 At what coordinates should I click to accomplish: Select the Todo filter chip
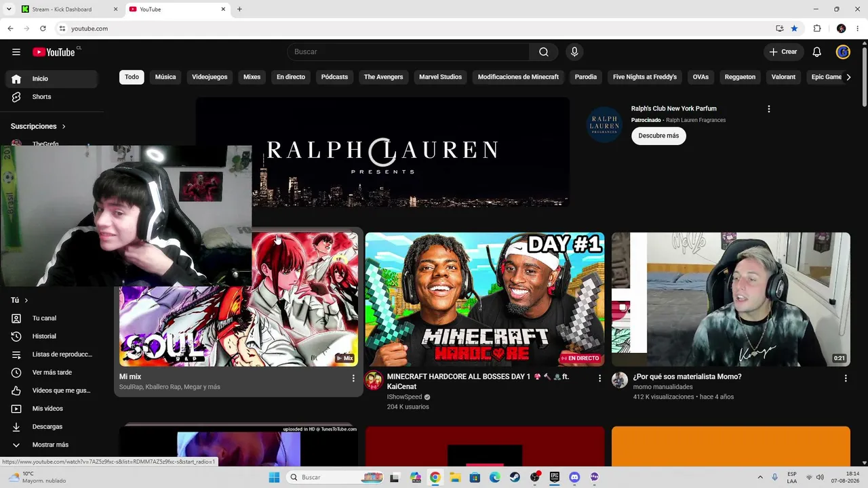point(132,77)
